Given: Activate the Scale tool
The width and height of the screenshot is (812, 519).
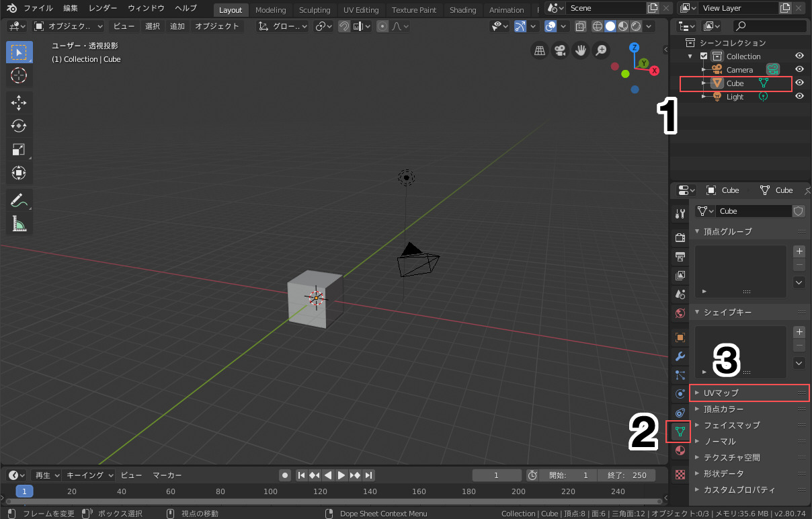Looking at the screenshot, I should coord(19,149).
